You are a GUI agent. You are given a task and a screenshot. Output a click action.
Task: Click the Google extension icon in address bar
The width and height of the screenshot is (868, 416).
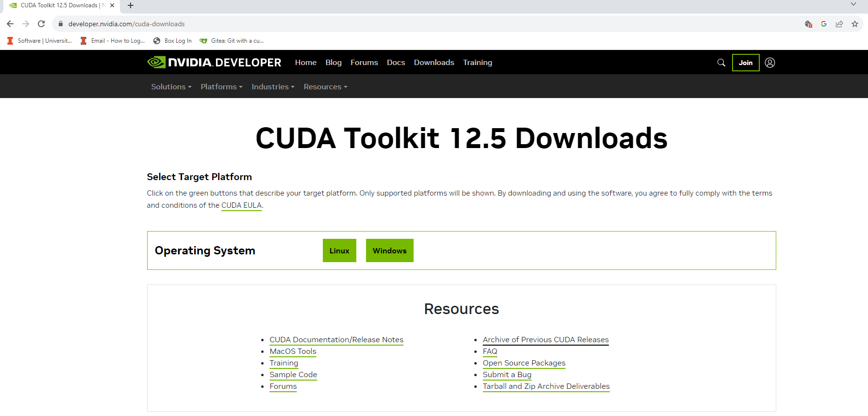click(823, 24)
